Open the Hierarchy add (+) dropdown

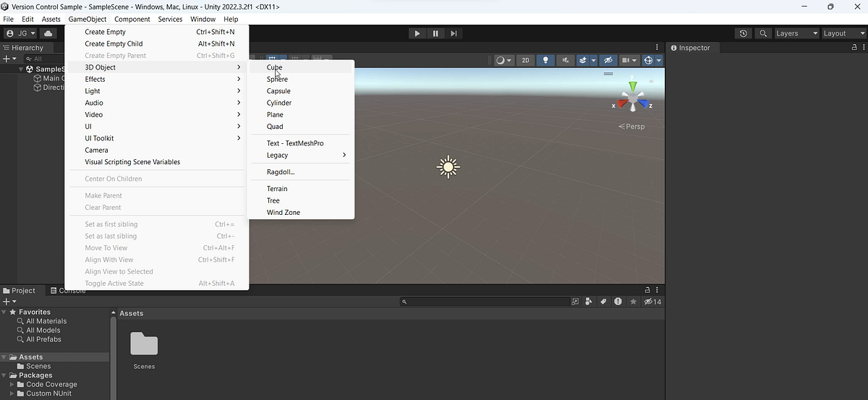[9, 59]
